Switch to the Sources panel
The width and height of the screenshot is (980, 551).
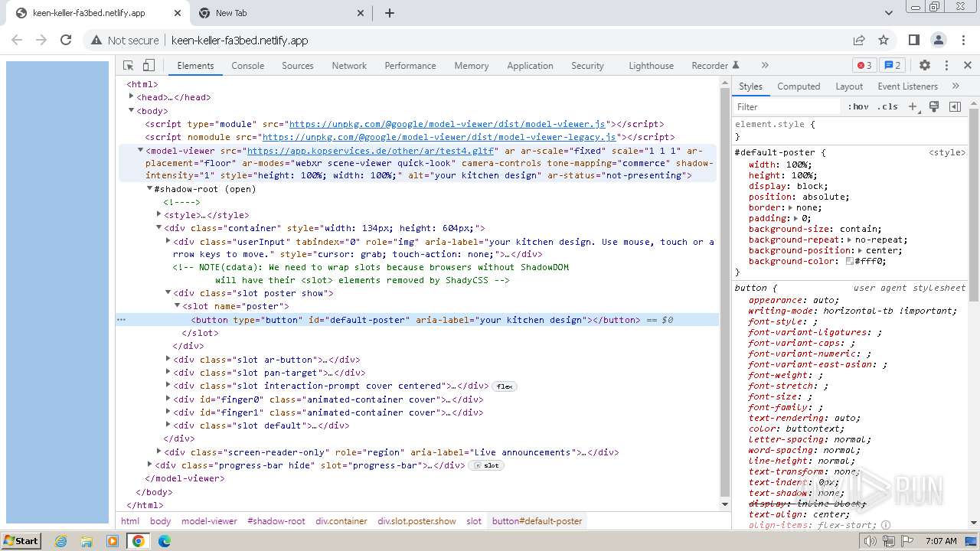tap(298, 66)
